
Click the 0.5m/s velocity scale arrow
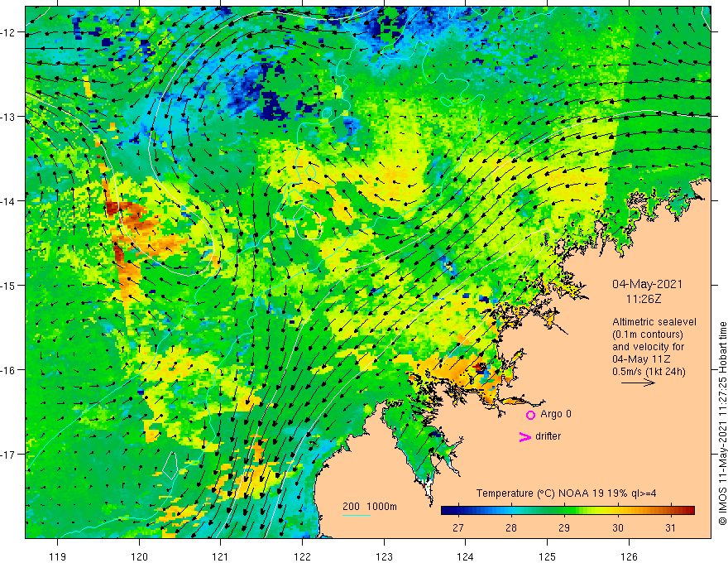[638, 383]
